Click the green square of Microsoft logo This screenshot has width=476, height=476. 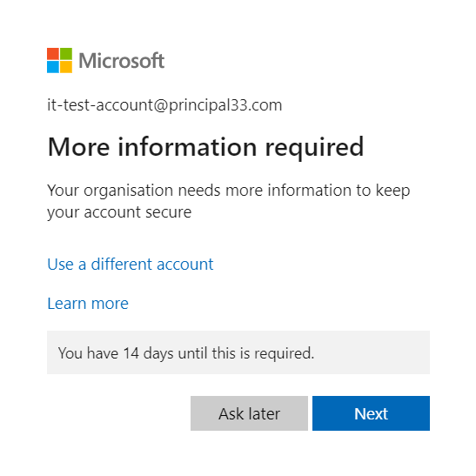coord(66,54)
